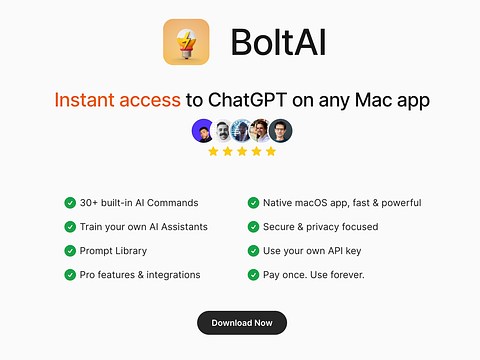Viewport: 480px width, 360px height.
Task: Click the BoltAI lightbulb app icon
Action: tap(186, 42)
